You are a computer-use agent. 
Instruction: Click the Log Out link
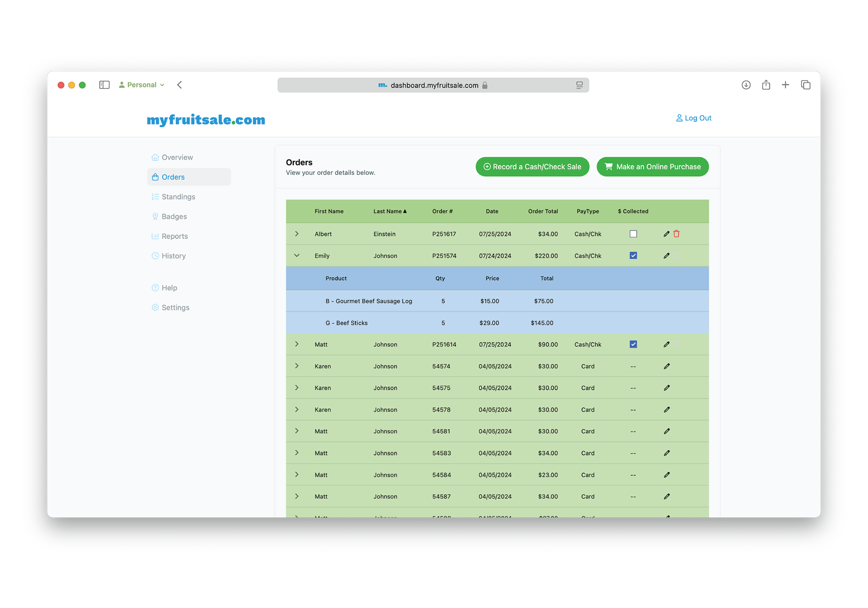[x=693, y=118]
